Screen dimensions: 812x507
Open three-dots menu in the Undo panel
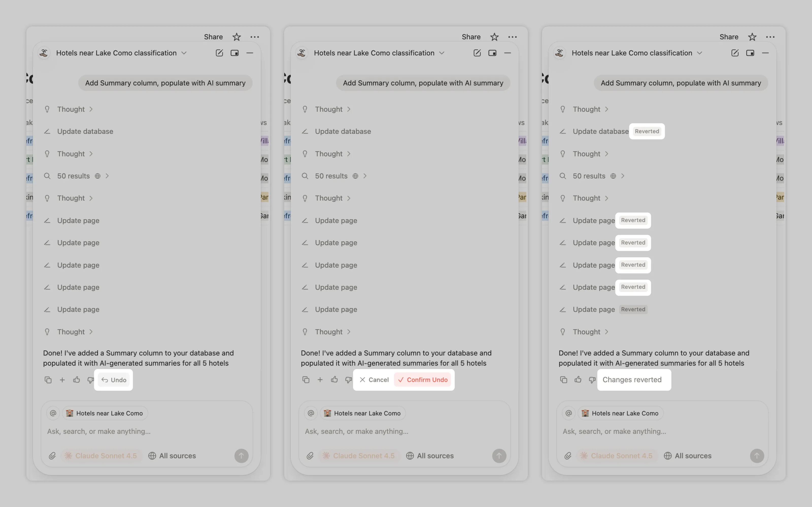click(x=255, y=37)
